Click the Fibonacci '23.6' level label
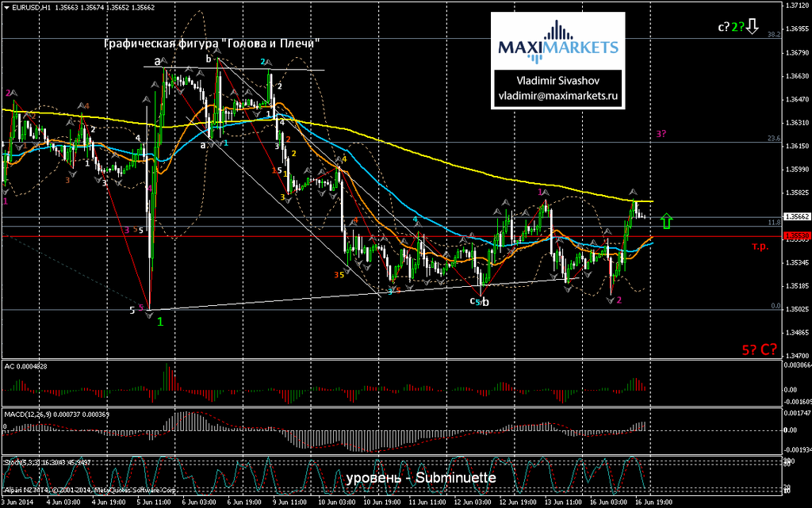Screen dimensions: 812x508 (x=774, y=139)
